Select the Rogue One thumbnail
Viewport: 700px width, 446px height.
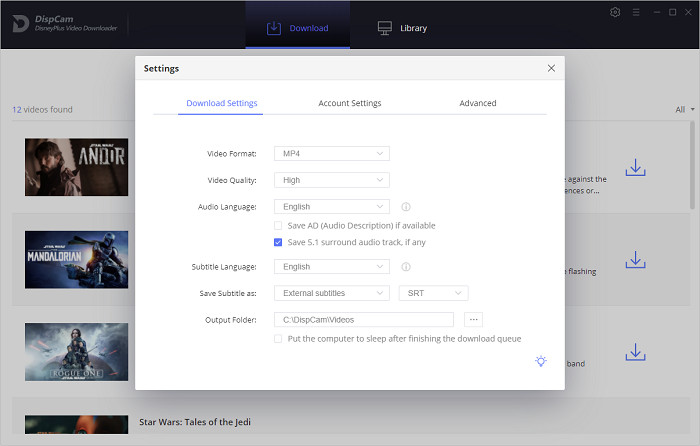(x=76, y=352)
